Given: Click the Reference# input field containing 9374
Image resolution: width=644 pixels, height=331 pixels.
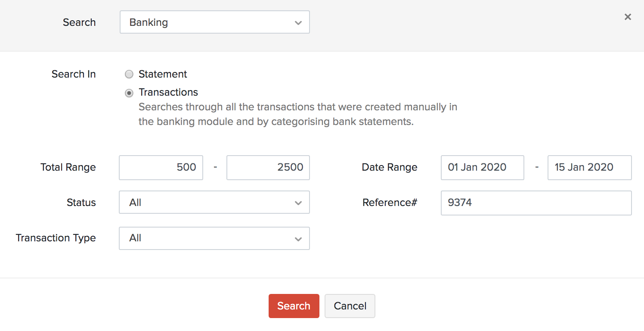Looking at the screenshot, I should click(x=536, y=203).
